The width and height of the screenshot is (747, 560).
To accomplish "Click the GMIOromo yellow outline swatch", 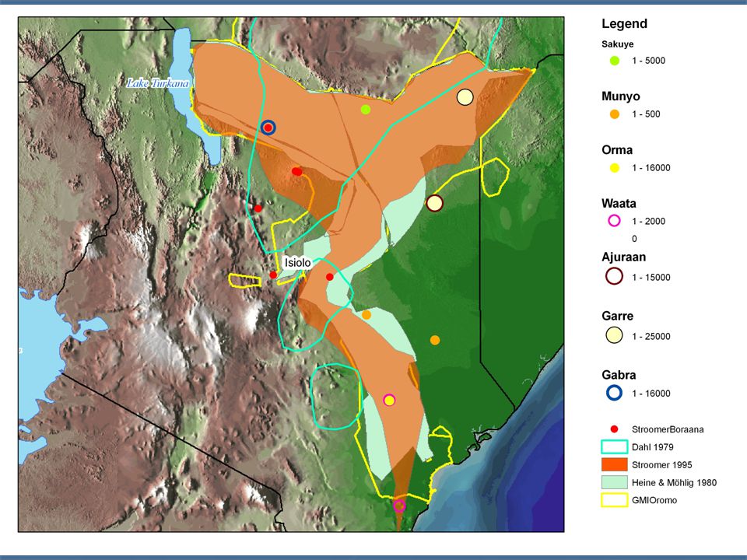I will [615, 500].
